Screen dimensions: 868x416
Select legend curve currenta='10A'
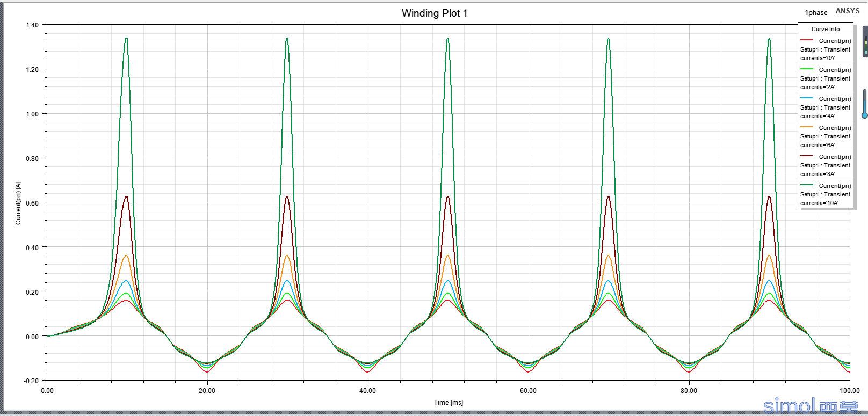[x=825, y=194]
